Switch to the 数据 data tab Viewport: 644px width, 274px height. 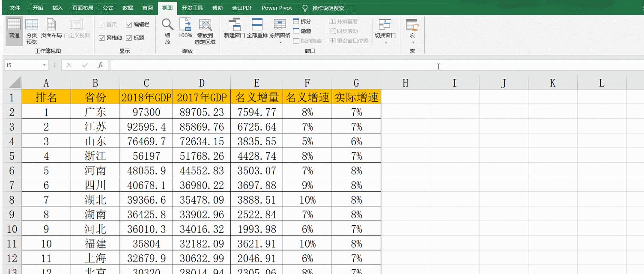point(128,8)
